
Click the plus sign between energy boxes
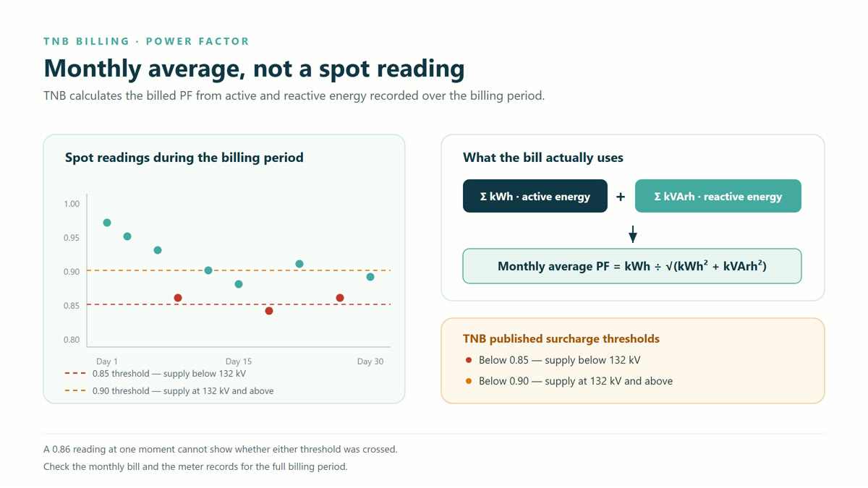point(621,197)
